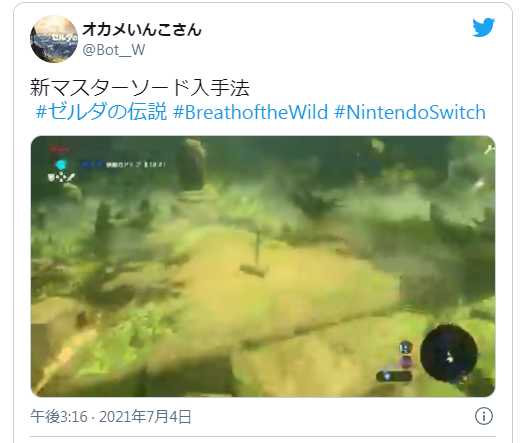Screen dimensions: 525x443
Task: Open the #NintendoSwitch hashtag
Action: 410,112
